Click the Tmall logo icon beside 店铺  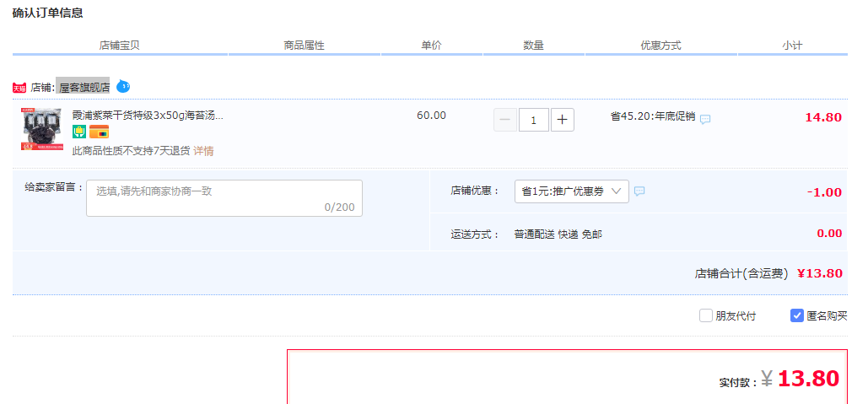click(x=19, y=88)
